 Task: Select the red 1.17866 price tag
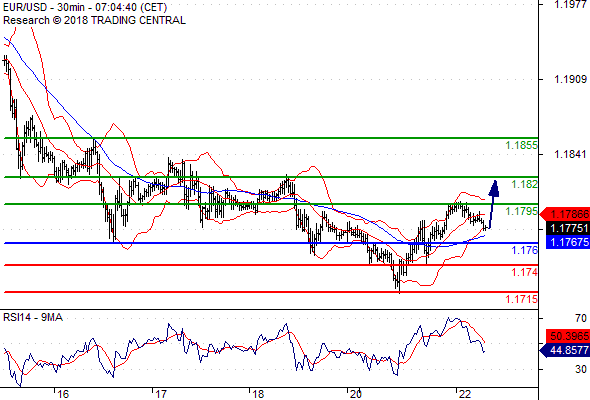point(565,214)
